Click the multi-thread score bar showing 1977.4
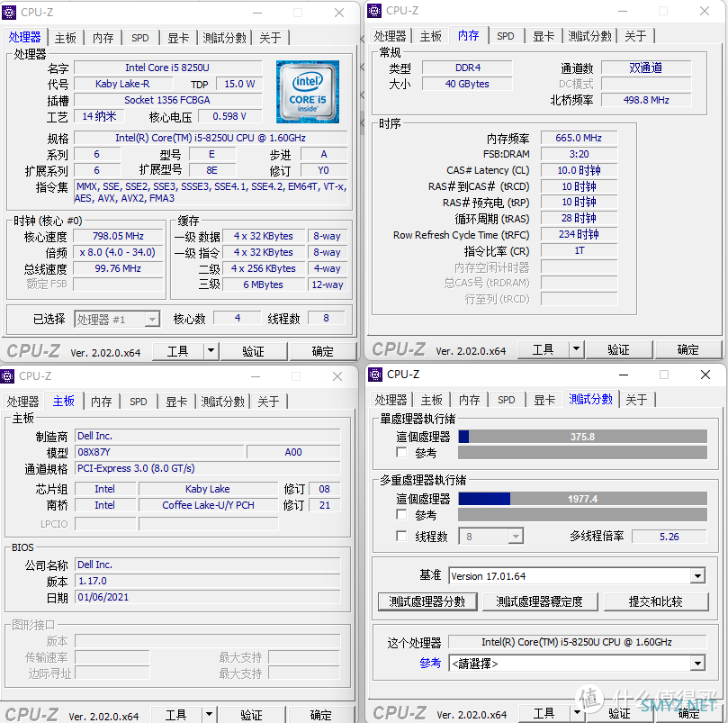The height and width of the screenshot is (723, 728). pyautogui.click(x=582, y=499)
